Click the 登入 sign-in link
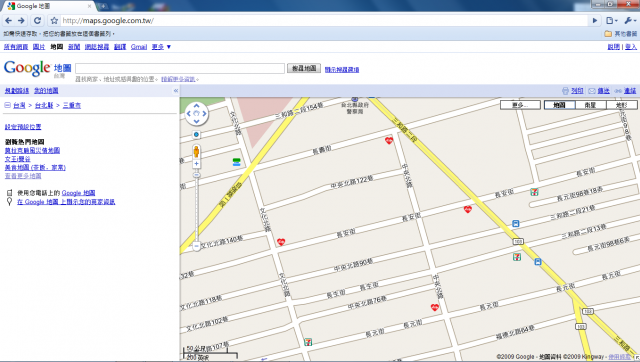This screenshot has height=362, width=640. [631, 47]
